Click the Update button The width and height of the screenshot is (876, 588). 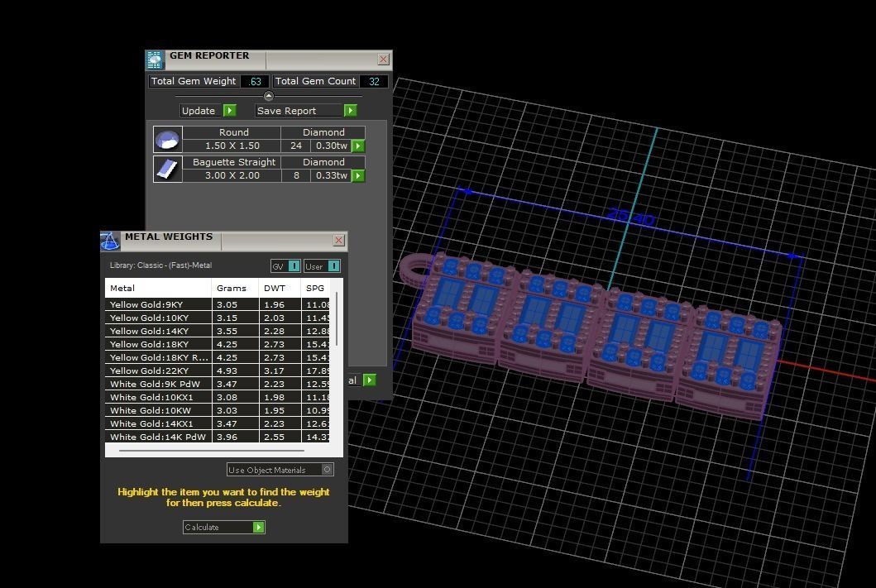click(208, 111)
